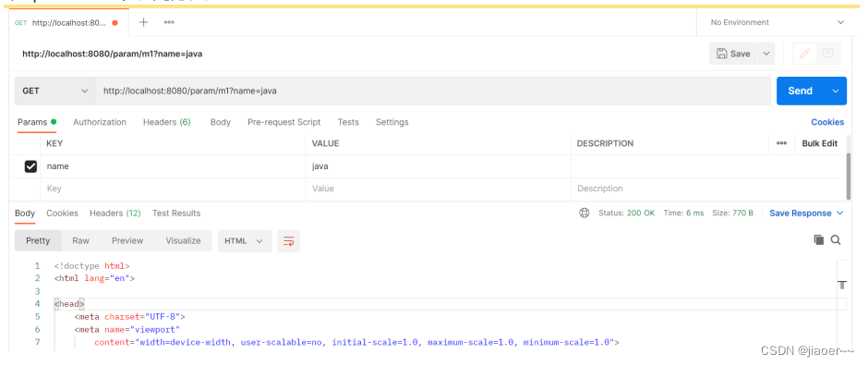868x366 pixels.
Task: Send the request
Action: 800,91
